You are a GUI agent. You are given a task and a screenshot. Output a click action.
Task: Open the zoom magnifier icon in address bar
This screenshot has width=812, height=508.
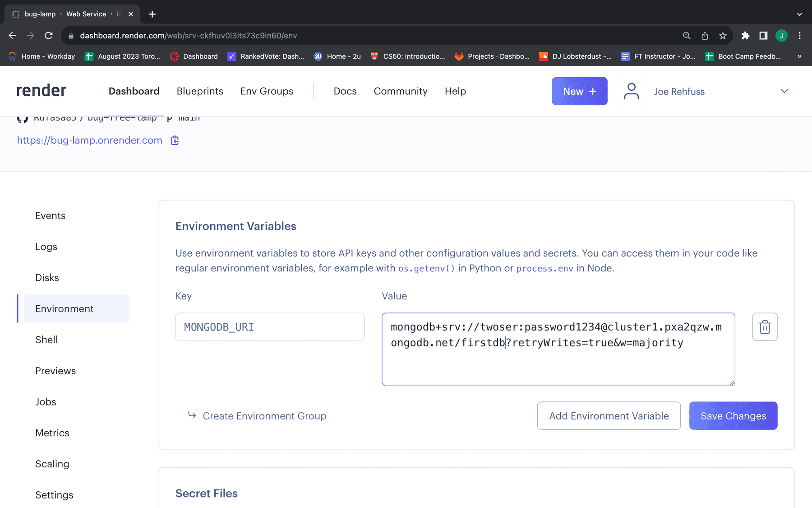tap(687, 36)
